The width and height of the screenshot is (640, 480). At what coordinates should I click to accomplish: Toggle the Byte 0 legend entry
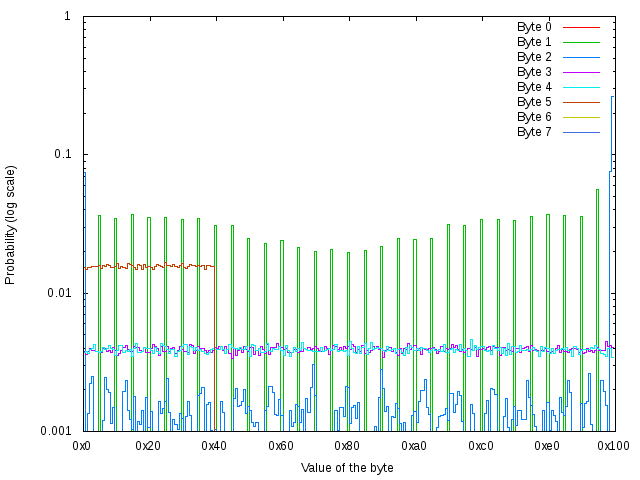pos(534,27)
